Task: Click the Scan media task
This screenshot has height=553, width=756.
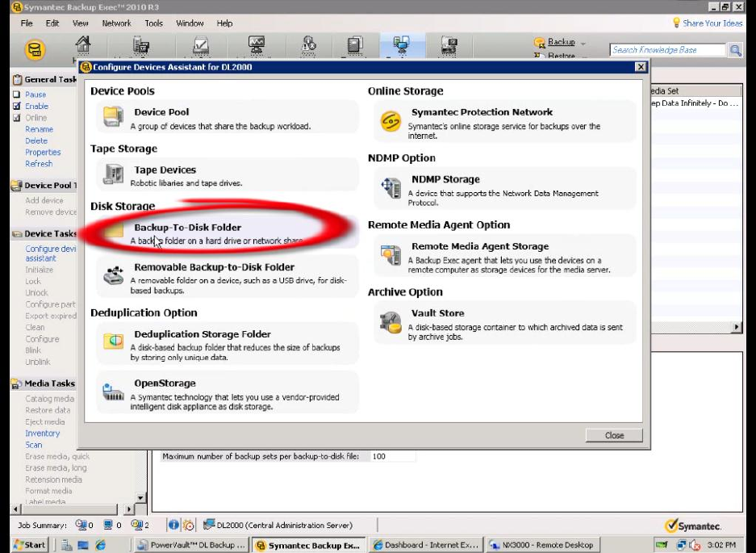Action: click(x=34, y=445)
